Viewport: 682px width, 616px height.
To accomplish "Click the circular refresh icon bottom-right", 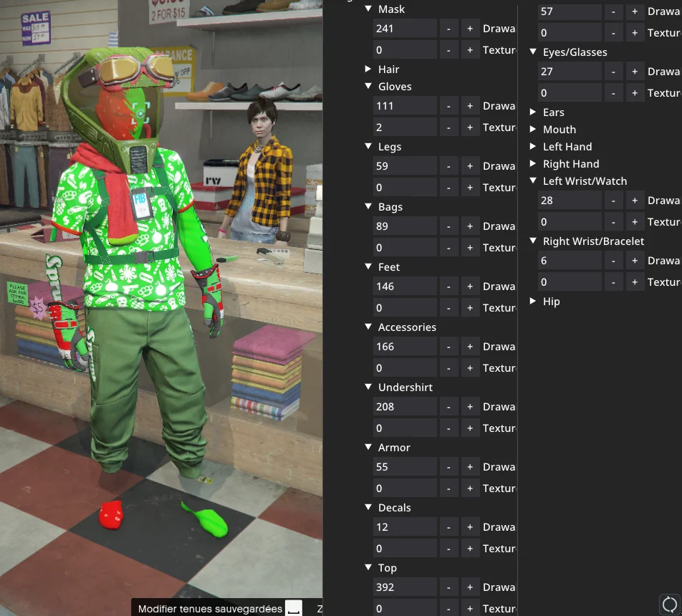I will pos(669,604).
